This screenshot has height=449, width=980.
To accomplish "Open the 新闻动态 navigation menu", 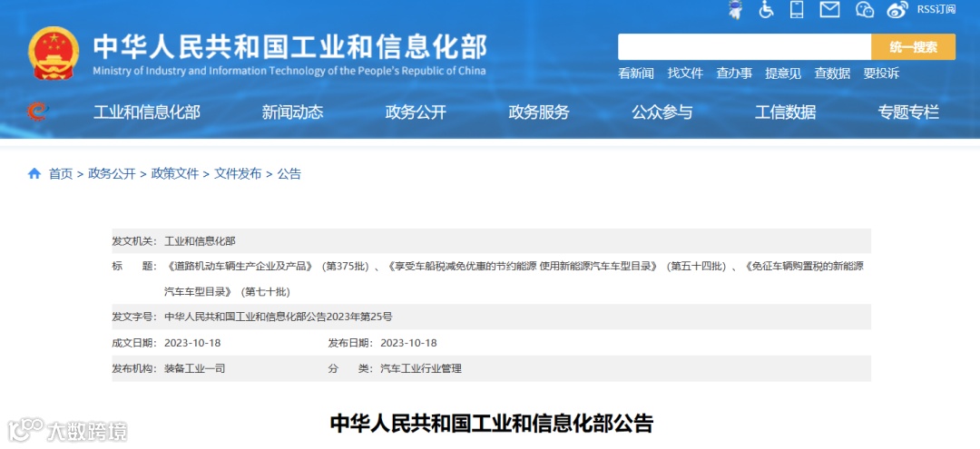I will coord(292,112).
